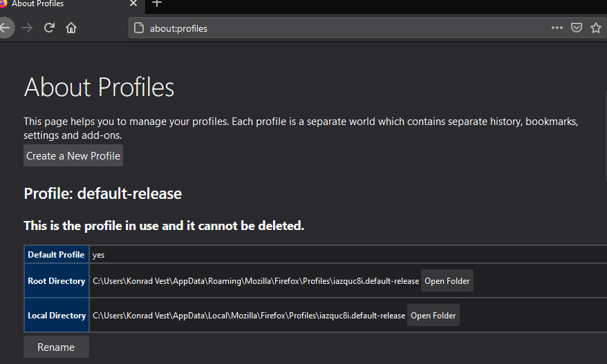Open the Firefox home page icon

point(71,28)
